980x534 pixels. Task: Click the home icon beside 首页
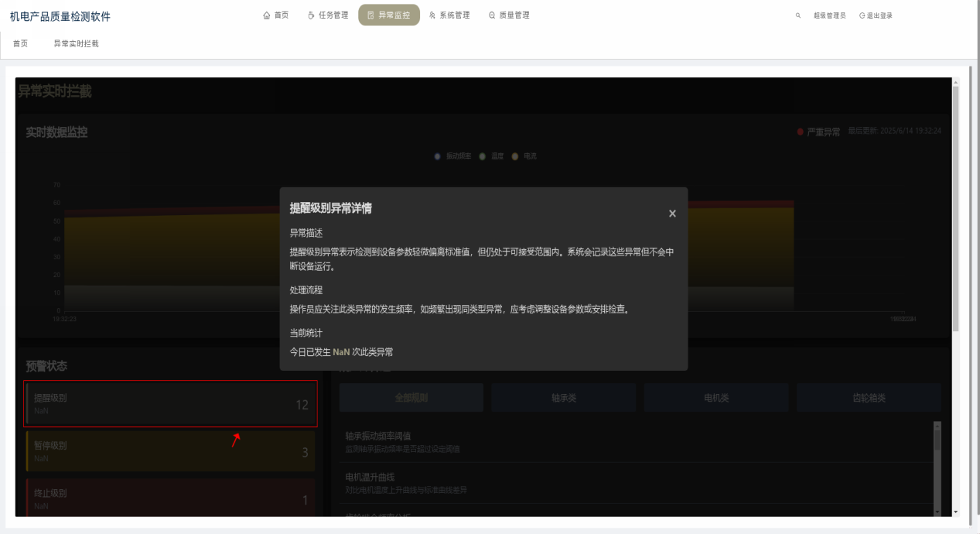[x=267, y=15]
